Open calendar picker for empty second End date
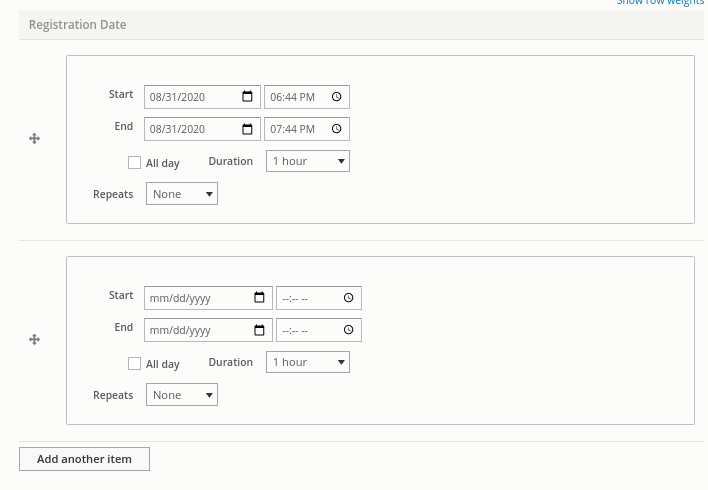This screenshot has height=490, width=708. click(x=259, y=330)
